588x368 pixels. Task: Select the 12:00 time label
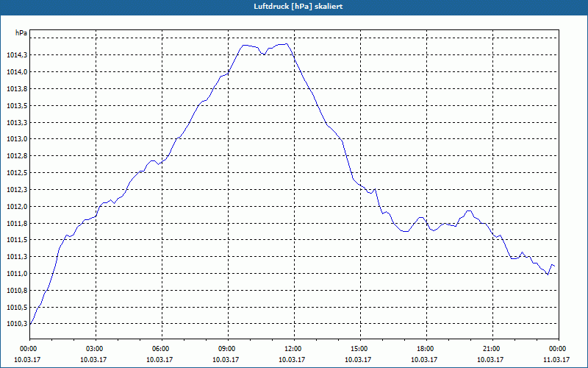(x=294, y=349)
